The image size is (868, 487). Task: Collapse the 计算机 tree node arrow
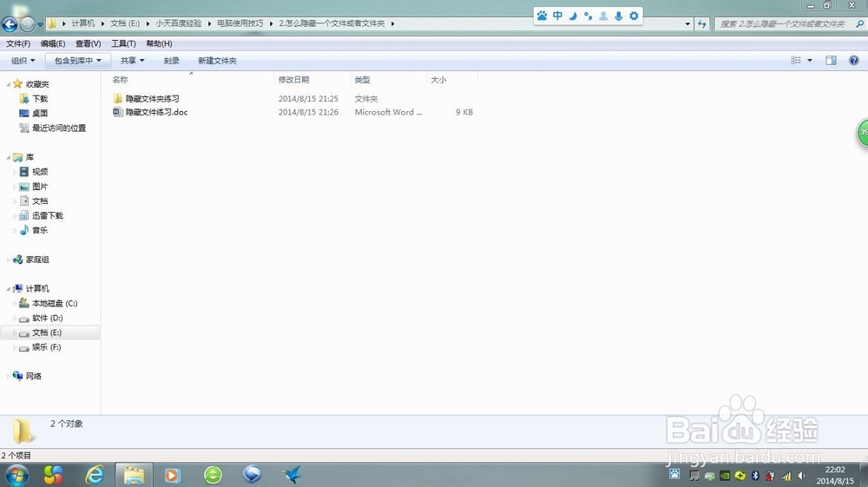coord(9,289)
